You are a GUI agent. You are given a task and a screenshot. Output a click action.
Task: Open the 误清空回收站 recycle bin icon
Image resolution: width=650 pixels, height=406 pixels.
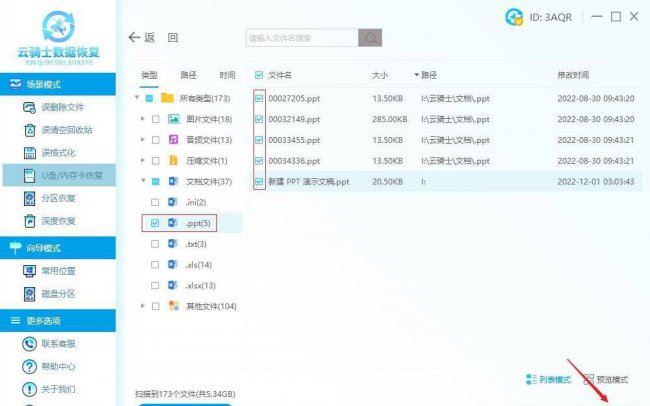(x=29, y=130)
